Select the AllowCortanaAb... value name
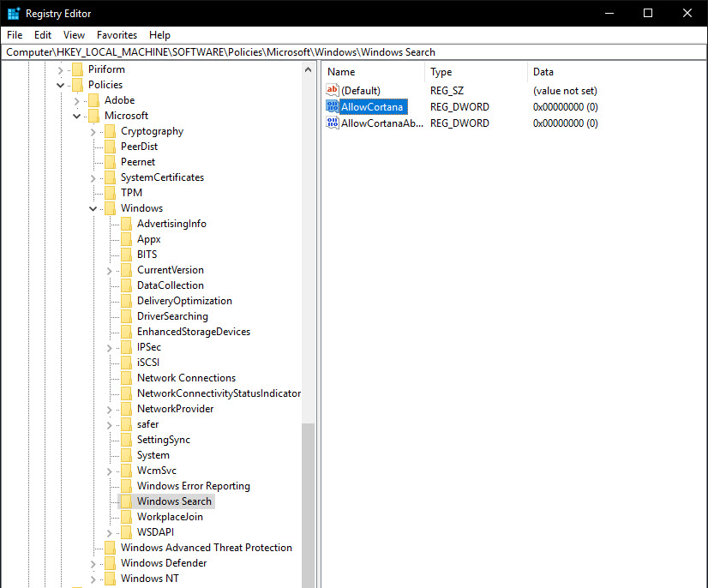708x588 pixels. pyautogui.click(x=382, y=123)
